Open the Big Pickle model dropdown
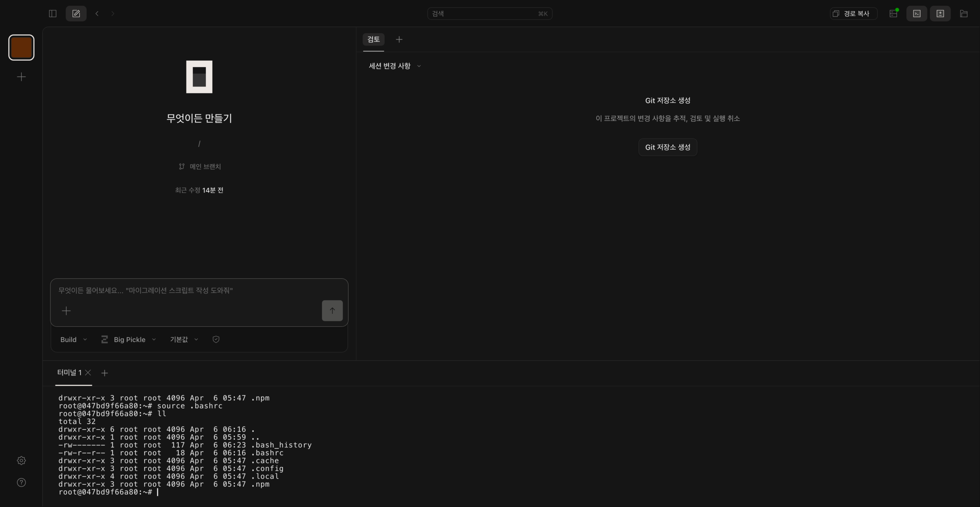This screenshot has width=980, height=507. pos(129,340)
